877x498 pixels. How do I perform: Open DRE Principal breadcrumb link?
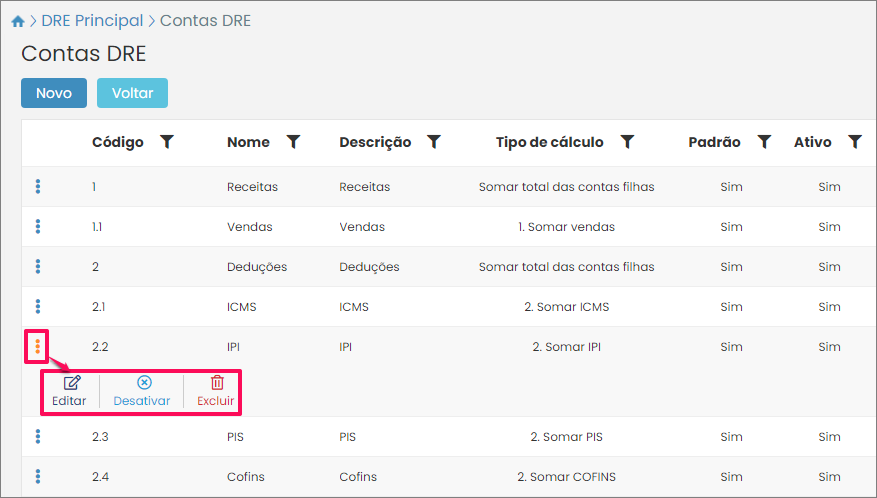92,20
